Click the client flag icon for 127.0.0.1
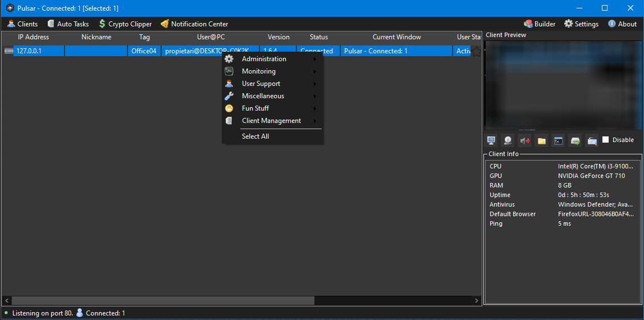Viewport: 644px width, 320px height. (x=8, y=51)
